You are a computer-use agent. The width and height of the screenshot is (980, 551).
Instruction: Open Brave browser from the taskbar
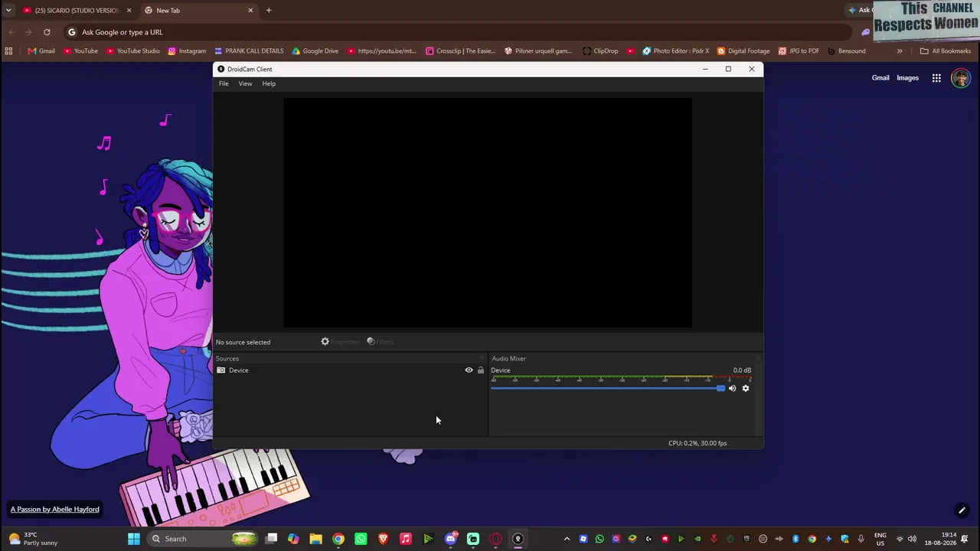384,539
